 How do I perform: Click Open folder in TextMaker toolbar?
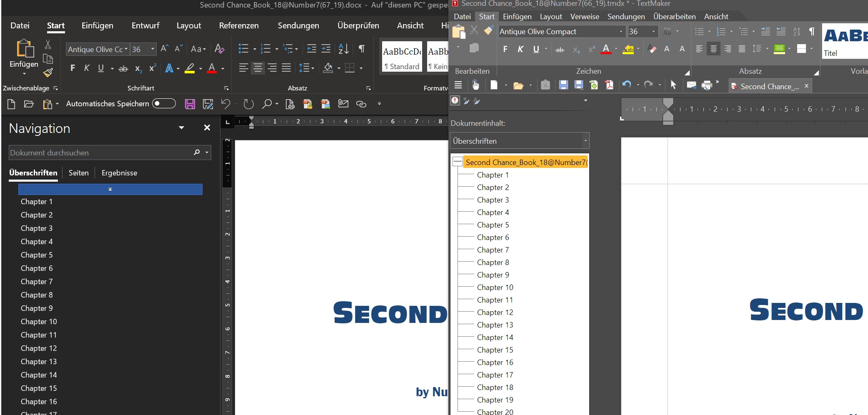click(518, 85)
